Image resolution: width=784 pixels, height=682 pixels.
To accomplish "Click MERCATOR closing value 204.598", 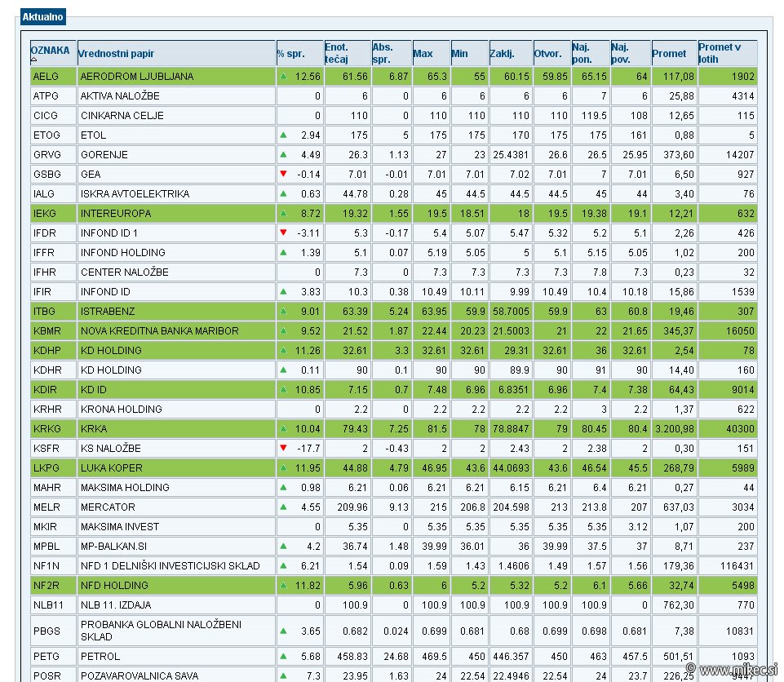I will point(511,507).
